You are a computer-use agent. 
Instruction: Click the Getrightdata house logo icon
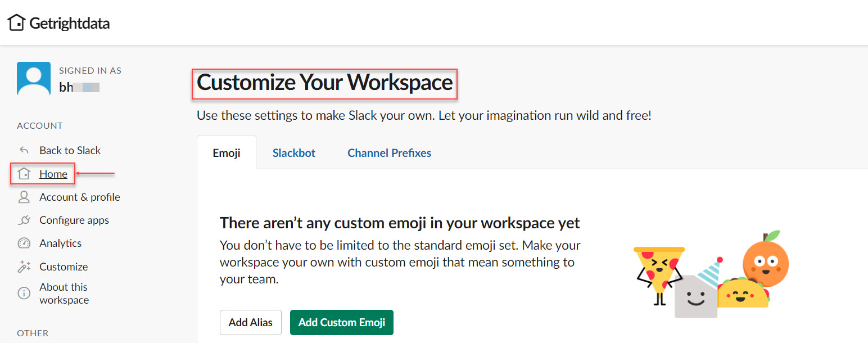tap(16, 23)
